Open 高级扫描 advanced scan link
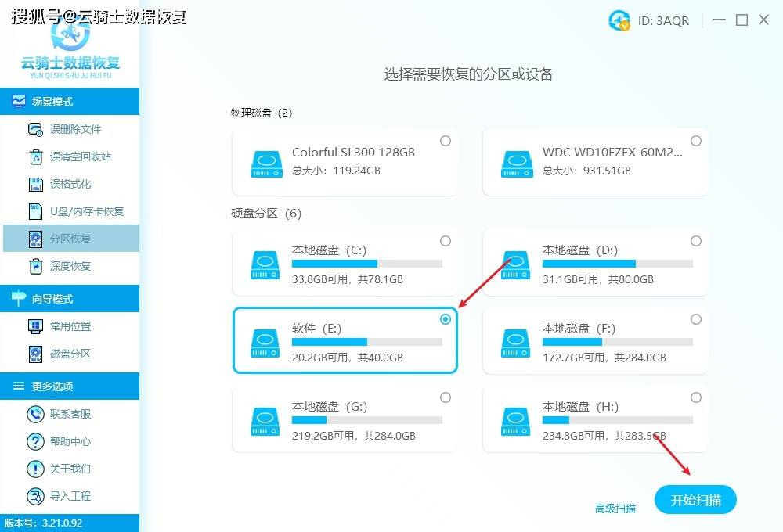 [x=615, y=509]
